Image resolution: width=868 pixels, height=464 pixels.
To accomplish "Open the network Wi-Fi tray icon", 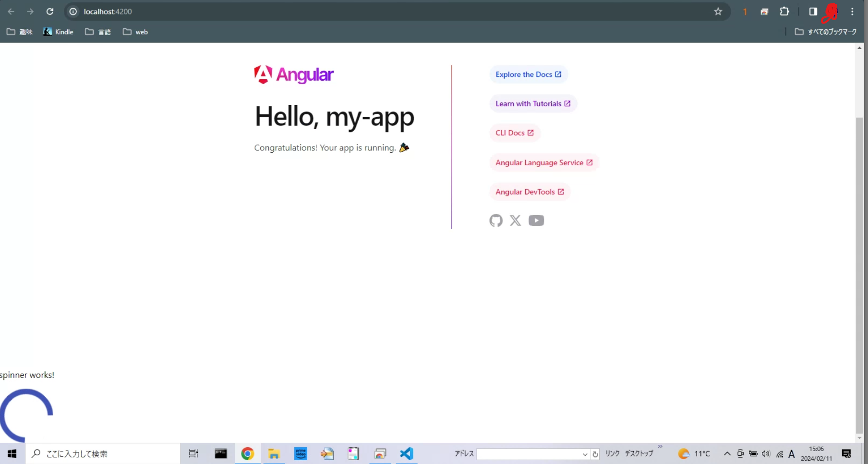I will 780,454.
